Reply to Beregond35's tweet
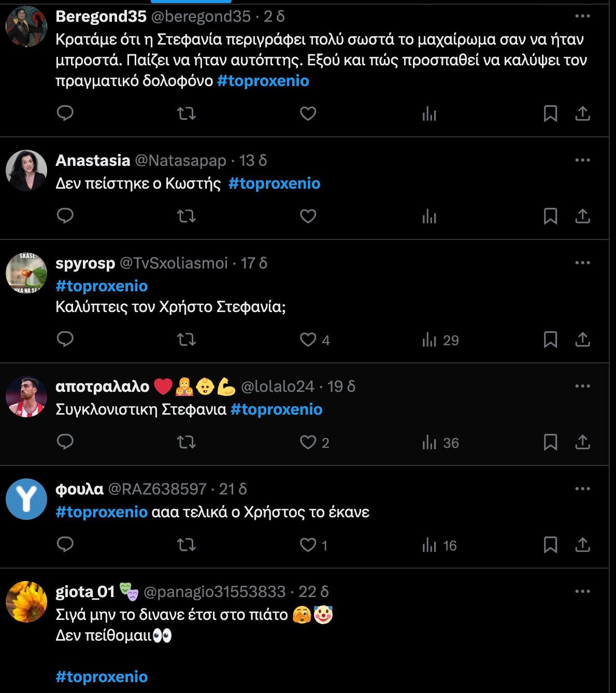Image resolution: width=616 pixels, height=693 pixels. point(65,113)
